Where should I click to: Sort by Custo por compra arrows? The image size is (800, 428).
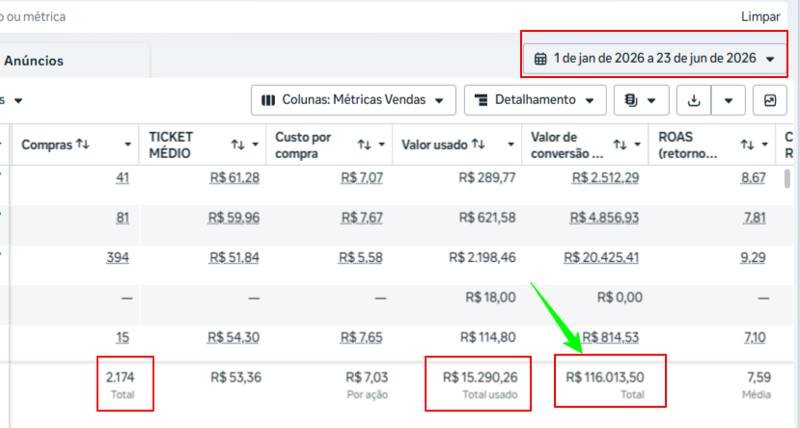(x=364, y=145)
